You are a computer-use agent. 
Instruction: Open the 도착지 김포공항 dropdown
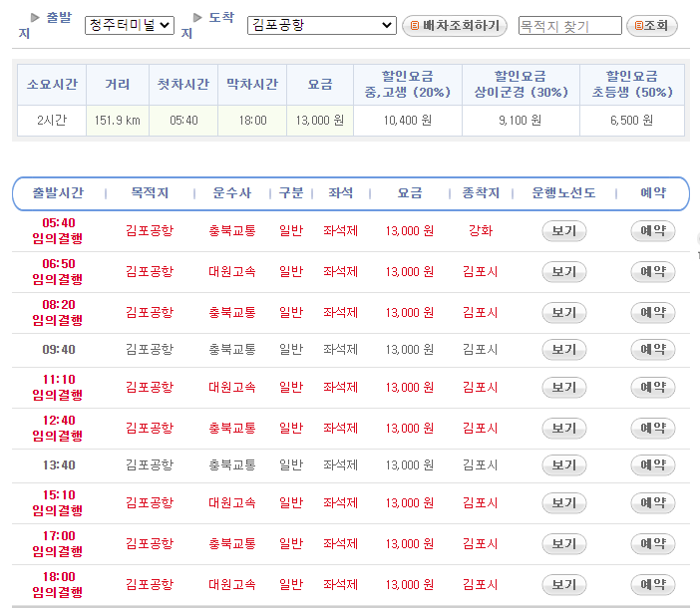tap(322, 25)
